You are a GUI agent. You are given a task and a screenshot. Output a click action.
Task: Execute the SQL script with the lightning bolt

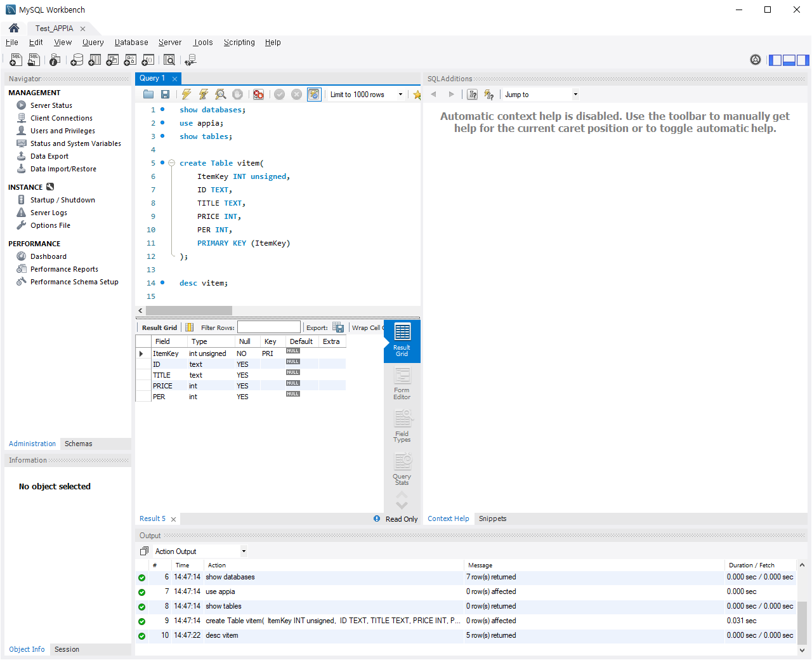187,95
